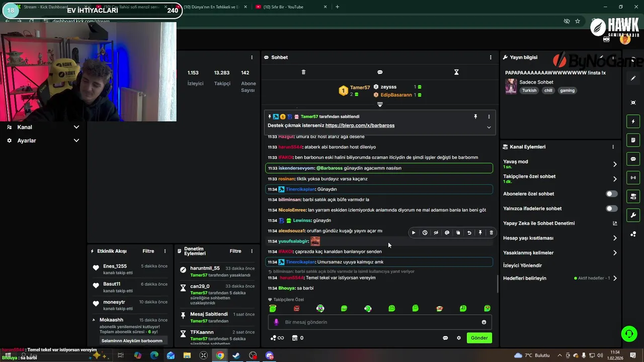Focus the 'Bir mesaj gönderin' input field

coord(380,322)
